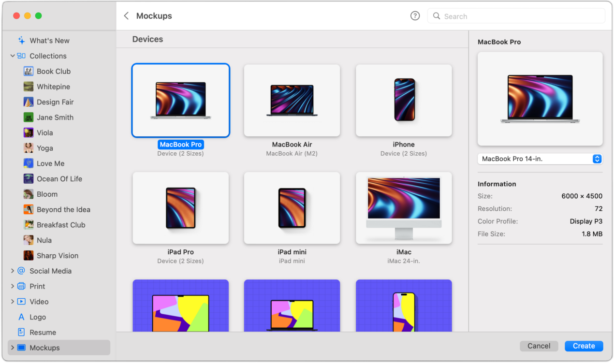Viewport: 614px width, 364px height.
Task: Choose the purple-background iPhone mockup
Action: (x=404, y=306)
